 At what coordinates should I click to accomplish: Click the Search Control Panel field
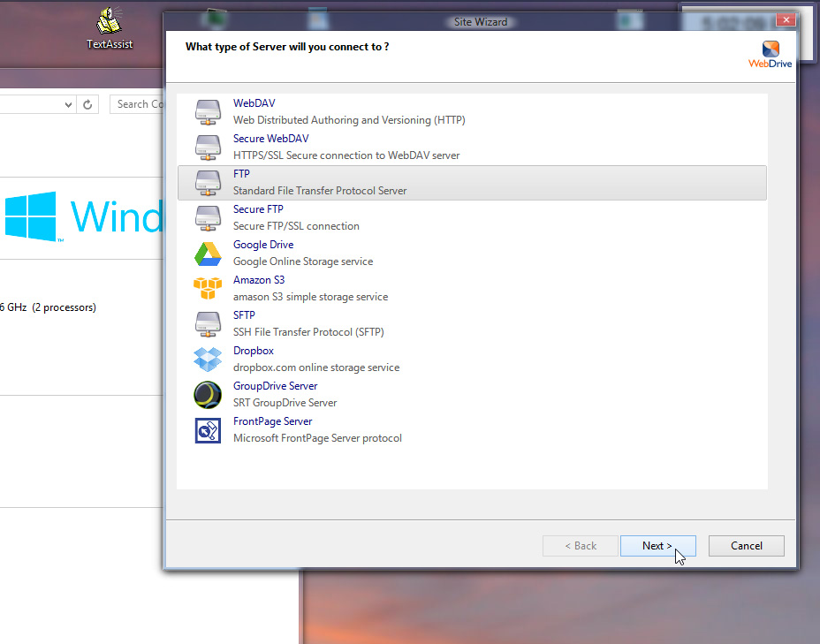coord(137,104)
